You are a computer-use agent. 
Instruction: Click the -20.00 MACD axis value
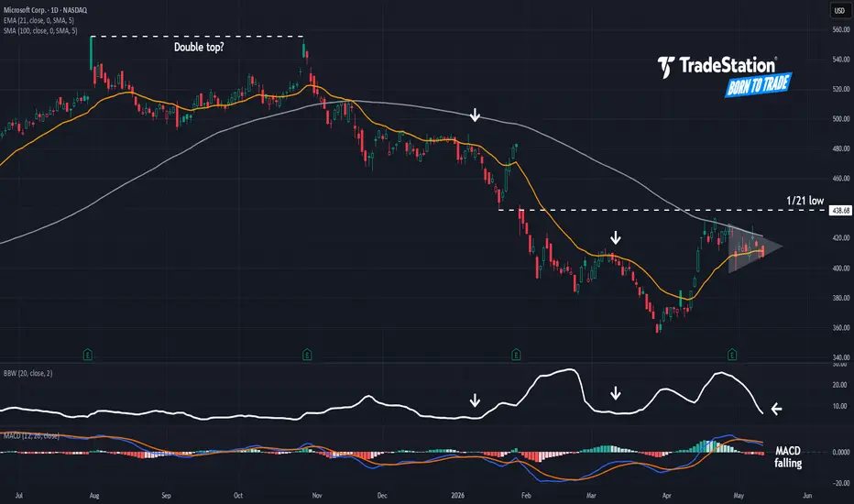(x=841, y=483)
